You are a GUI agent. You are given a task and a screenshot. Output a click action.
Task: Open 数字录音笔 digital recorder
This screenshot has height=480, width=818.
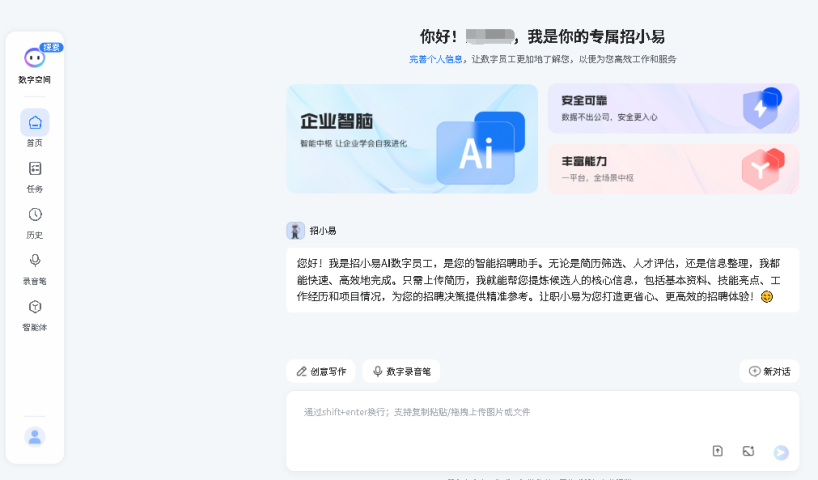click(x=401, y=371)
